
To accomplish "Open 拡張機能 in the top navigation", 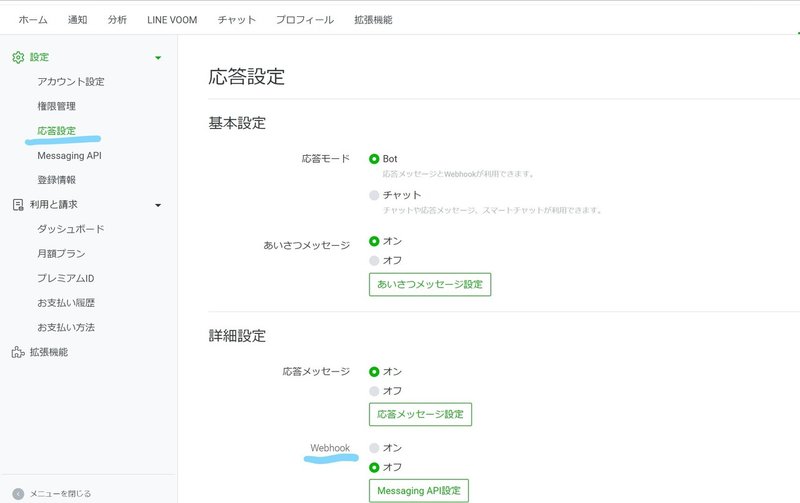I will [373, 20].
